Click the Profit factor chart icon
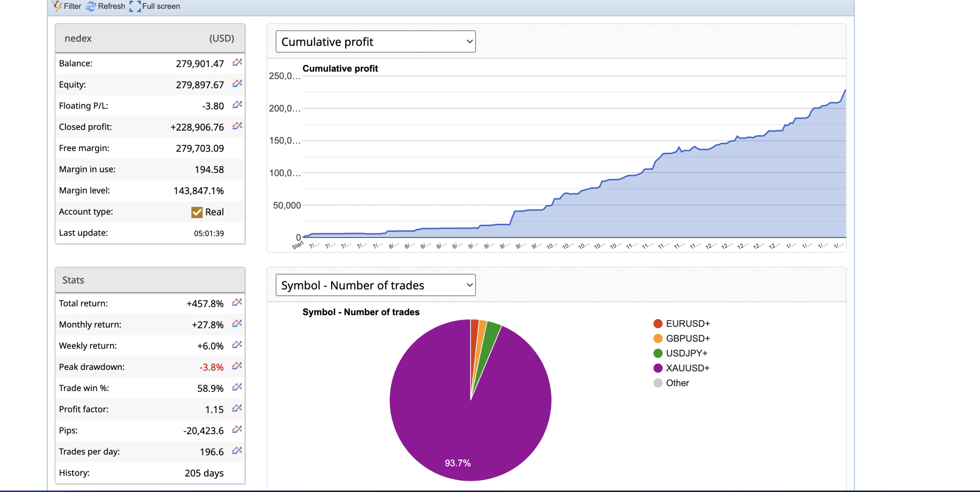 237,409
